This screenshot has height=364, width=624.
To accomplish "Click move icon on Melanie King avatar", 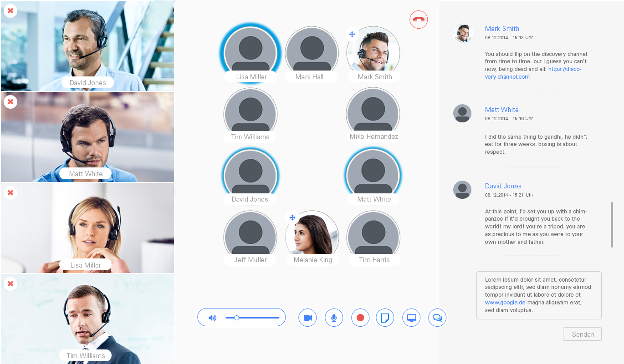I will point(292,218).
